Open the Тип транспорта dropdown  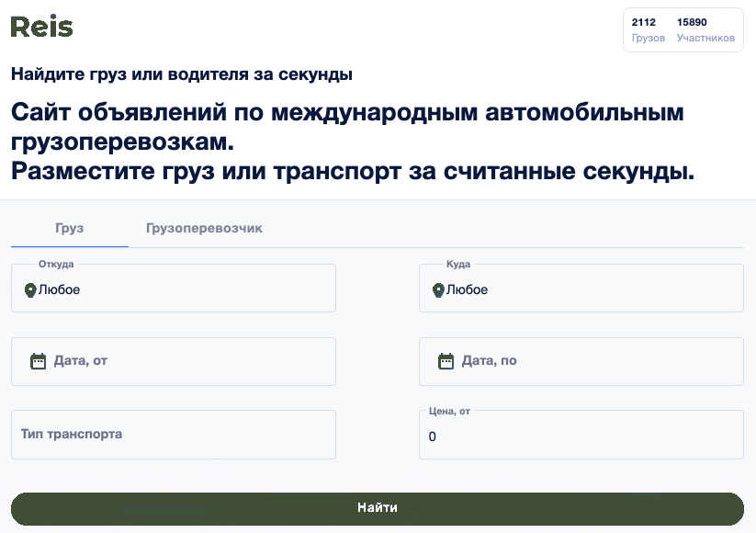tap(174, 435)
